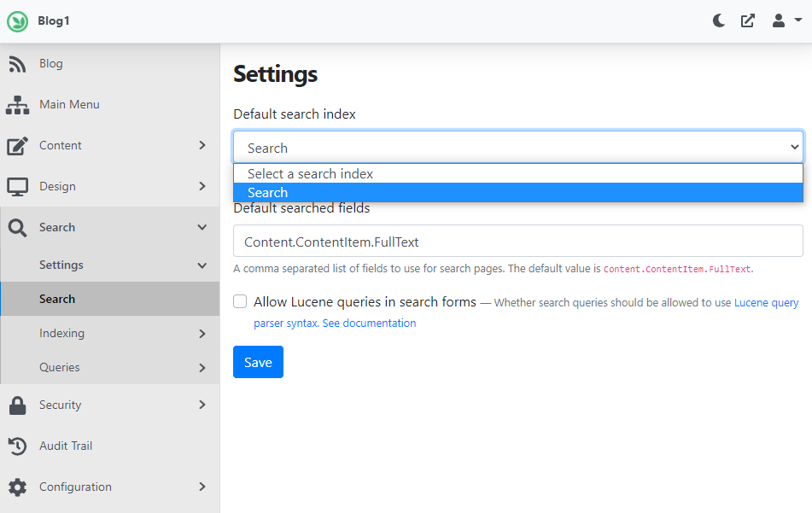812x513 pixels.
Task: Click the red 'Content.ContentItem.FullText' code text
Action: coord(678,269)
